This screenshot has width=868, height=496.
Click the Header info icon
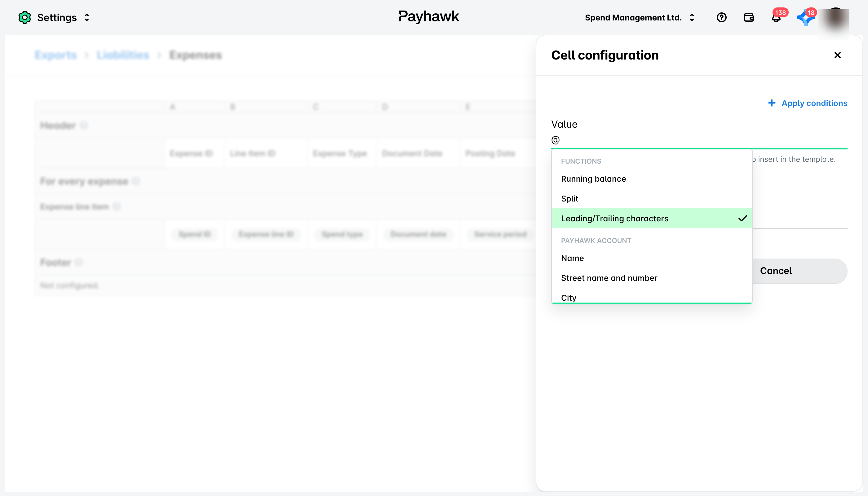point(84,125)
